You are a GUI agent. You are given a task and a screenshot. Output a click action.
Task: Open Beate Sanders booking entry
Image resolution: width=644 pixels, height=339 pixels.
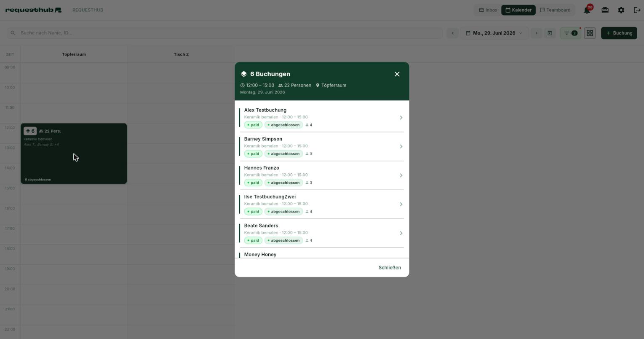(x=322, y=233)
